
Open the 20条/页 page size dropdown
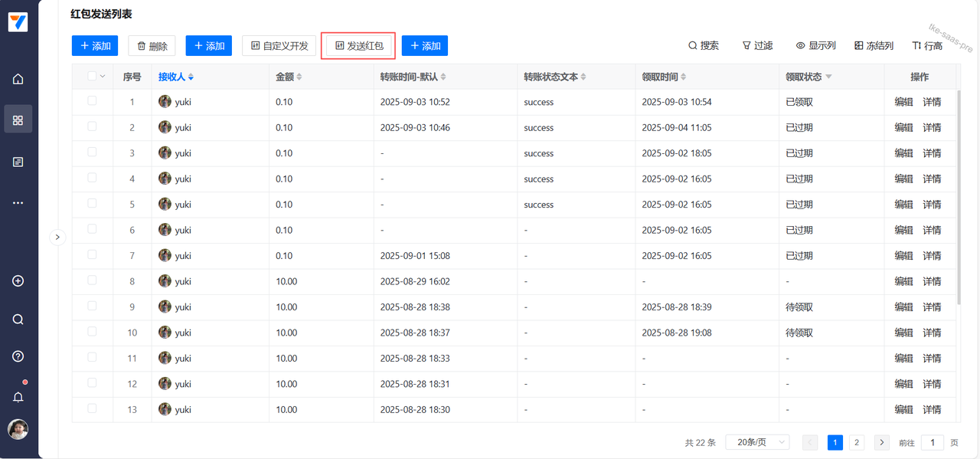point(756,442)
